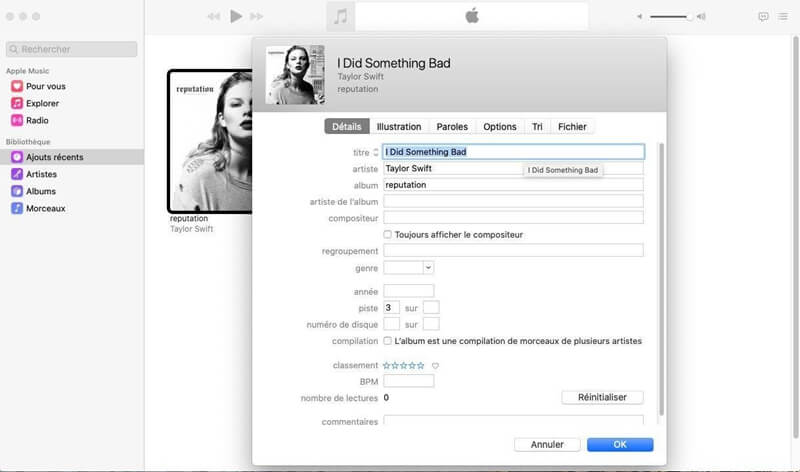The image size is (800, 472).
Task: Switch to the Paroles tab
Action: (452, 127)
